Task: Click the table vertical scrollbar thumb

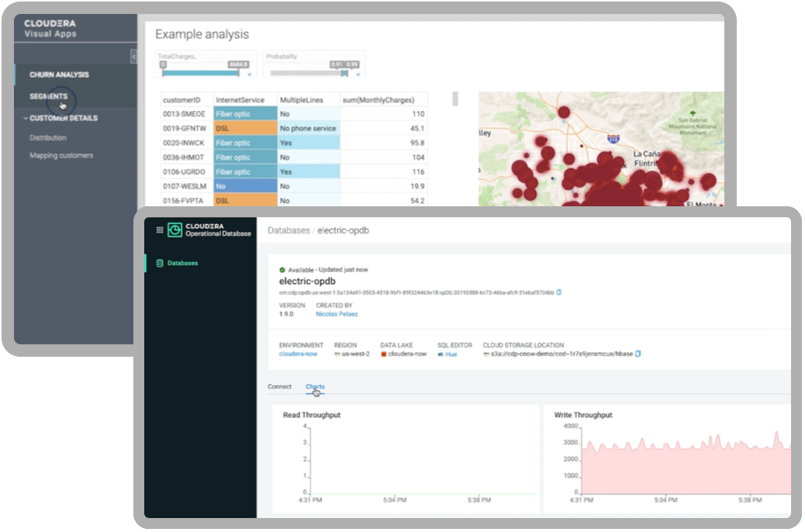Action: [455, 98]
